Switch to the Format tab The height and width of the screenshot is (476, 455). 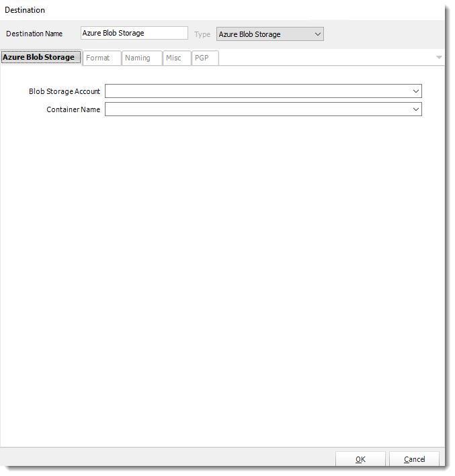point(101,58)
